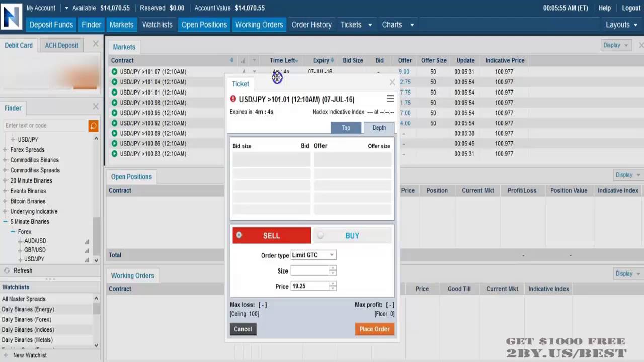Switch ticket view to Depth
This screenshot has width=644, height=362.
point(379,128)
